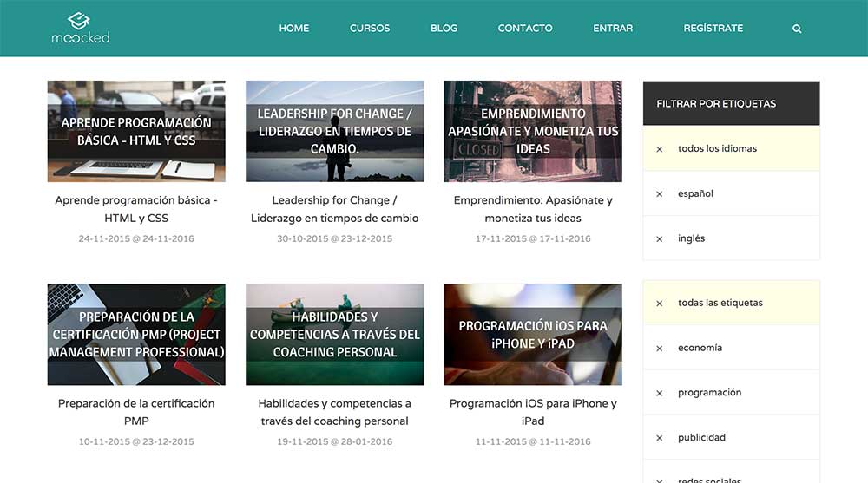Viewport: 868px width, 483px height.
Task: Filter by economía tag
Action: click(731, 348)
